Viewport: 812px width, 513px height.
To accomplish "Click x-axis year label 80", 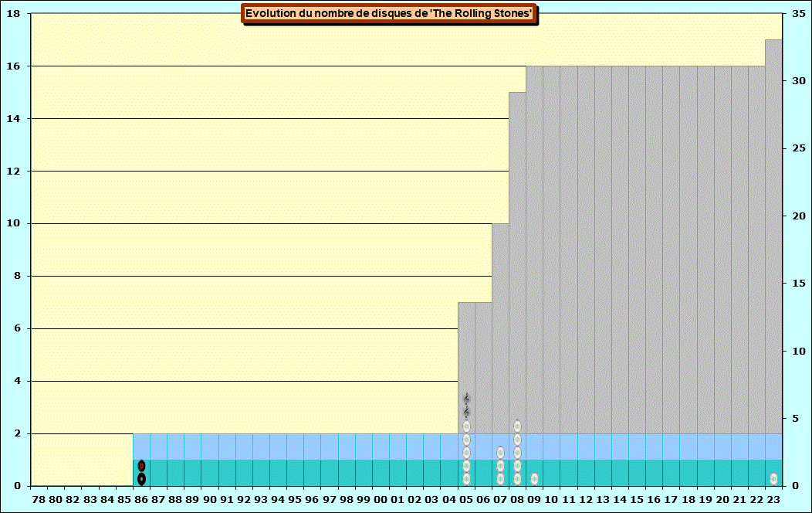I will coord(56,500).
